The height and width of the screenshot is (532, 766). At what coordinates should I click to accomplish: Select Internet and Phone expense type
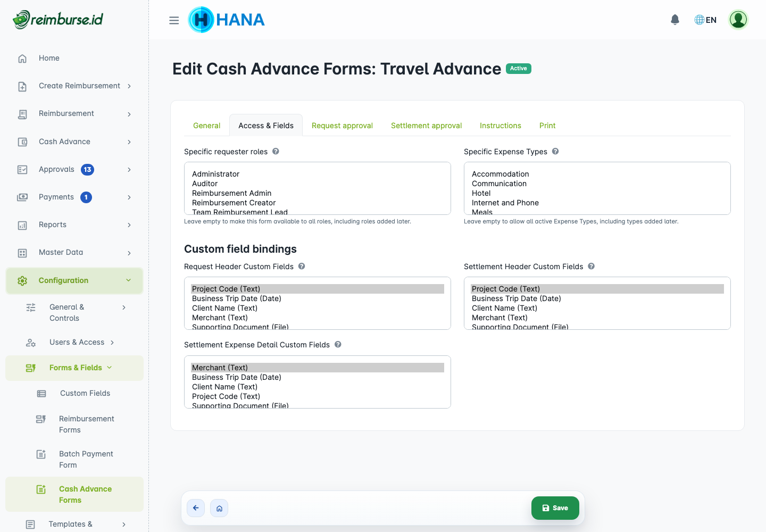[x=597, y=203]
